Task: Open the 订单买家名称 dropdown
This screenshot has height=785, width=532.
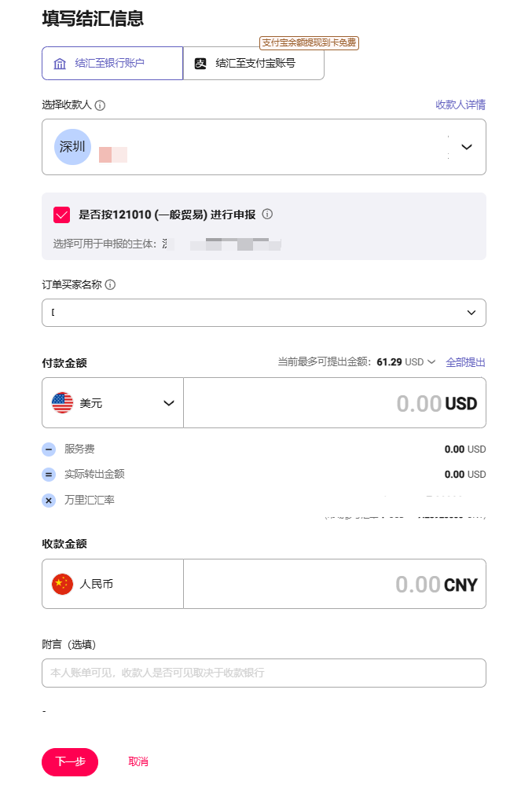Action: tap(471, 312)
